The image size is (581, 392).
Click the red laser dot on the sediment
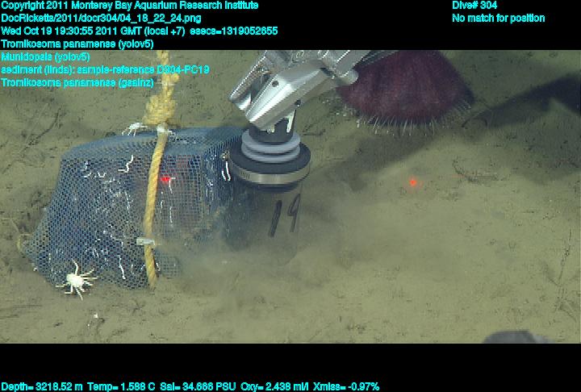[413, 183]
